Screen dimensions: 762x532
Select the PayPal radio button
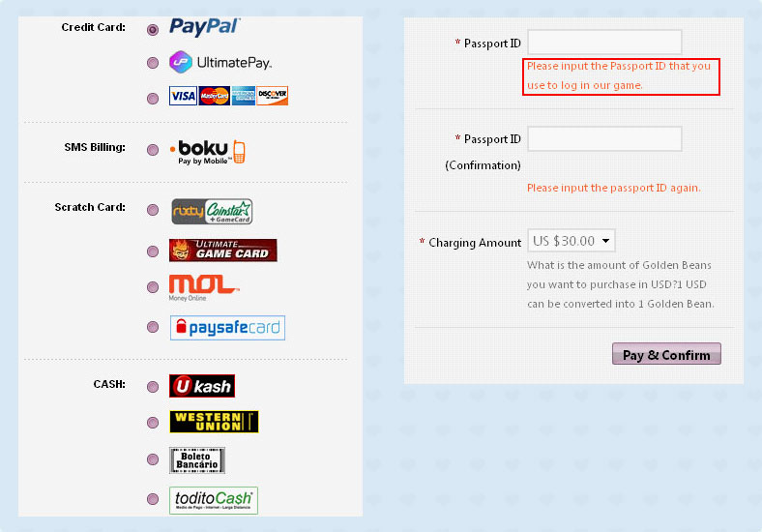[x=153, y=30]
